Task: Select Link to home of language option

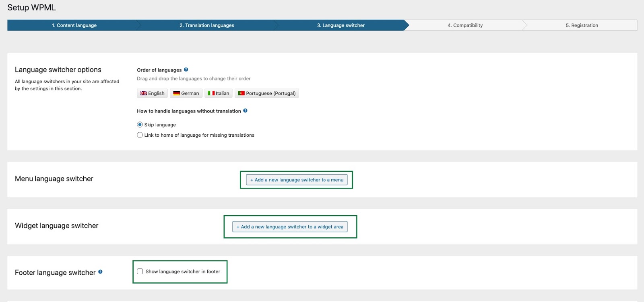Action: click(140, 135)
